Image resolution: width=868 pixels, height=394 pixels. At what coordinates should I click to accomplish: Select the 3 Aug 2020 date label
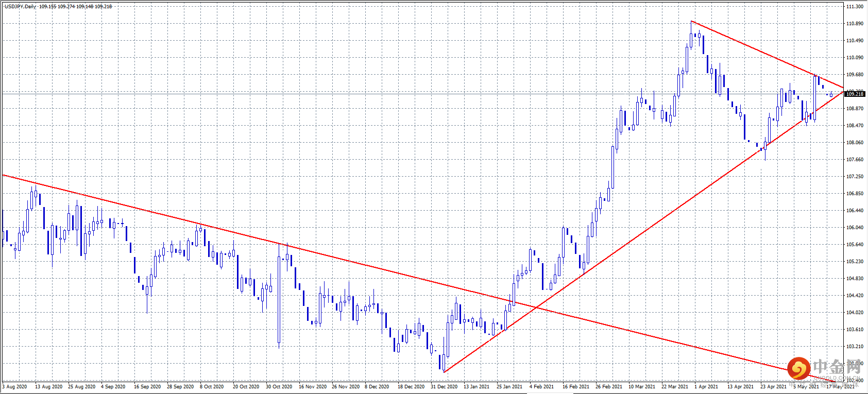tap(15, 387)
